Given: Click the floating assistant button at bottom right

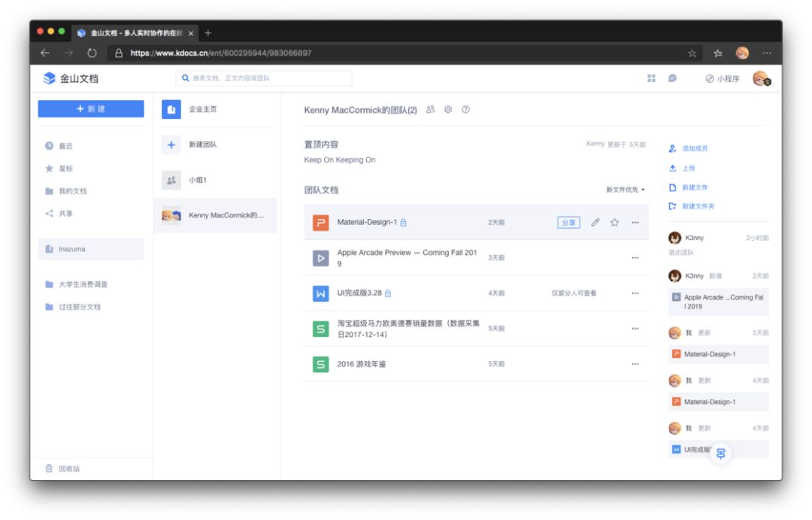Looking at the screenshot, I should 720,455.
